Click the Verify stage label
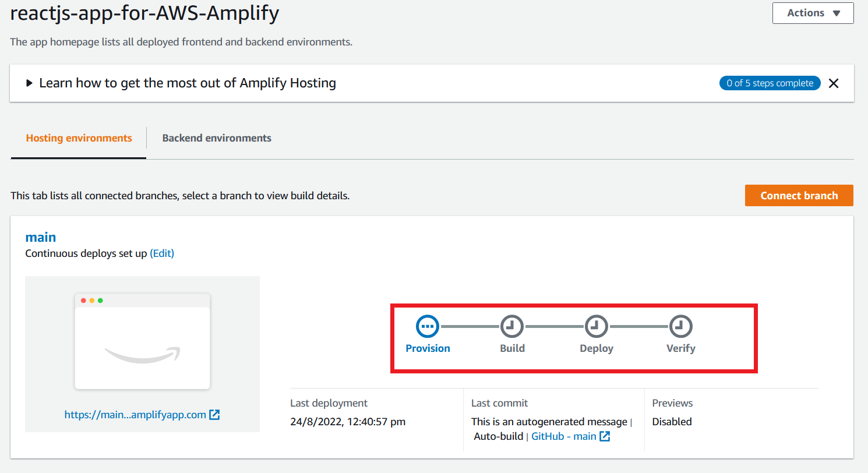The width and height of the screenshot is (868, 473). tap(680, 348)
